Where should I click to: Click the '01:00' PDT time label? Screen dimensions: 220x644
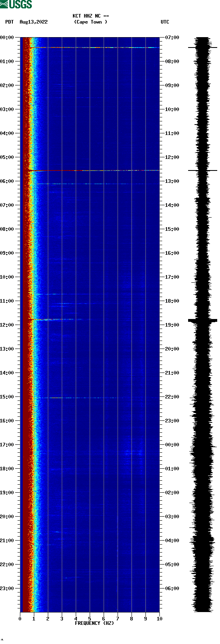(x=6, y=61)
